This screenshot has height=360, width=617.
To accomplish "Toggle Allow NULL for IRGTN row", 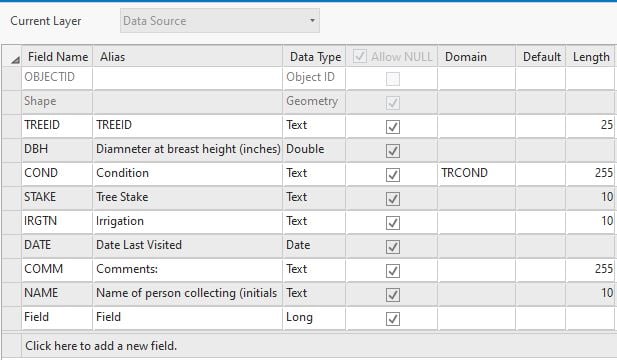I will 393,223.
